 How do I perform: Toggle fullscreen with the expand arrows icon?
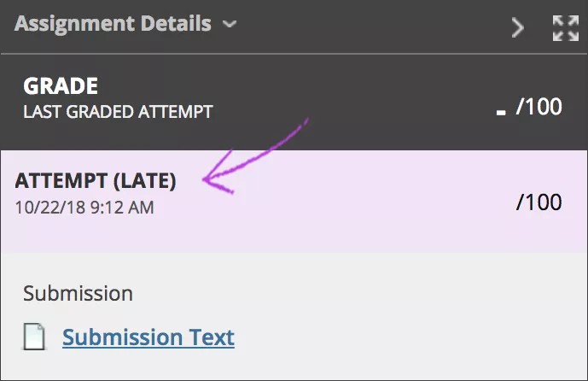tap(565, 28)
